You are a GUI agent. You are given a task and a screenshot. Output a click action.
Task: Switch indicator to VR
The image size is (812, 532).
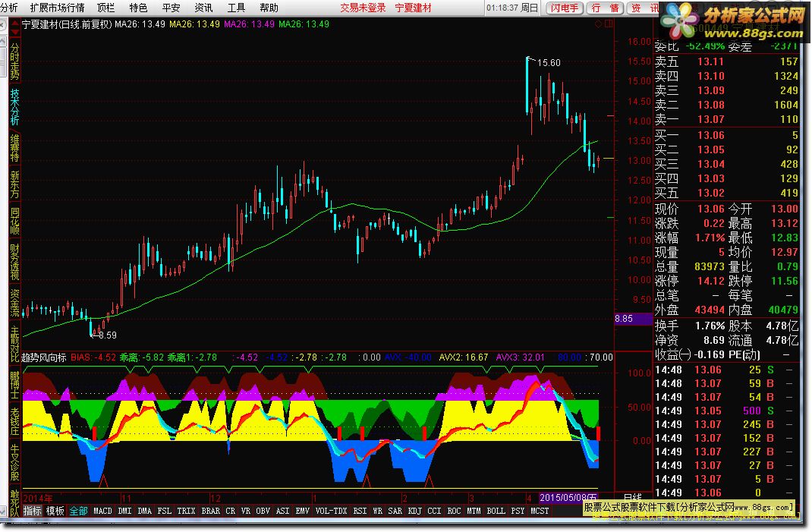(x=245, y=511)
